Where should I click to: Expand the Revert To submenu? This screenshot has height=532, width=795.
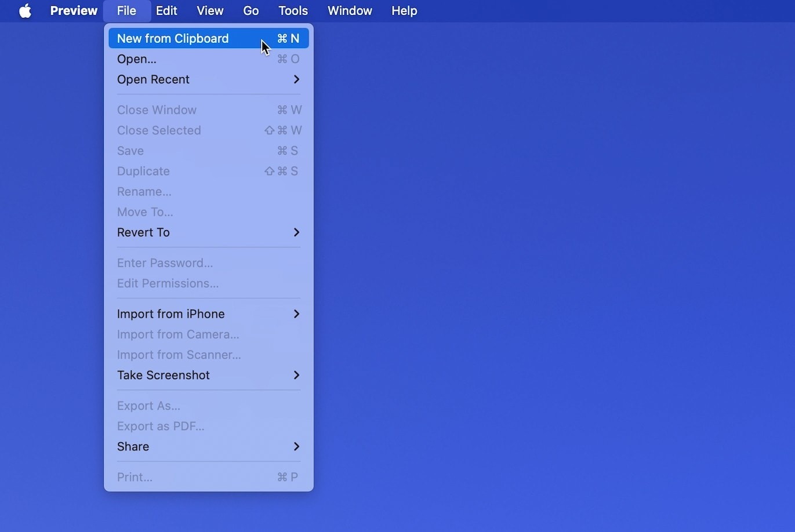pyautogui.click(x=209, y=232)
